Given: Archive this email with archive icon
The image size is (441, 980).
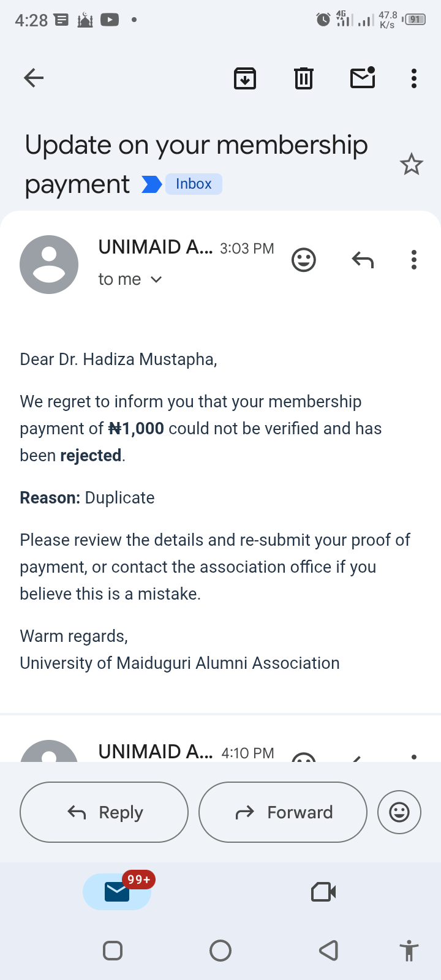Looking at the screenshot, I should point(245,78).
